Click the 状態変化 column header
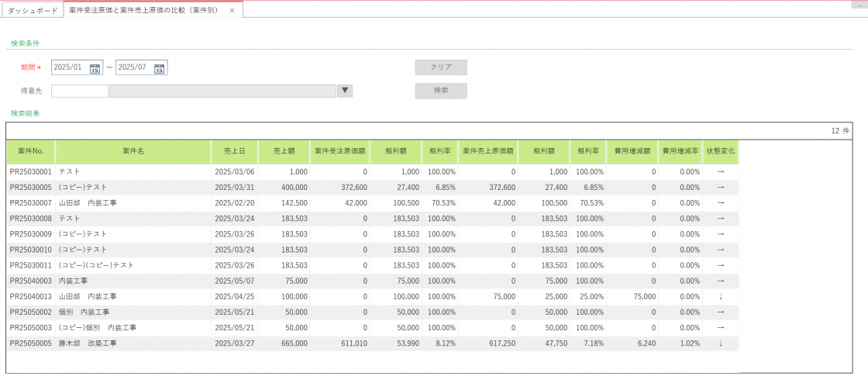Viewport: 868px width, 383px height. (x=721, y=152)
